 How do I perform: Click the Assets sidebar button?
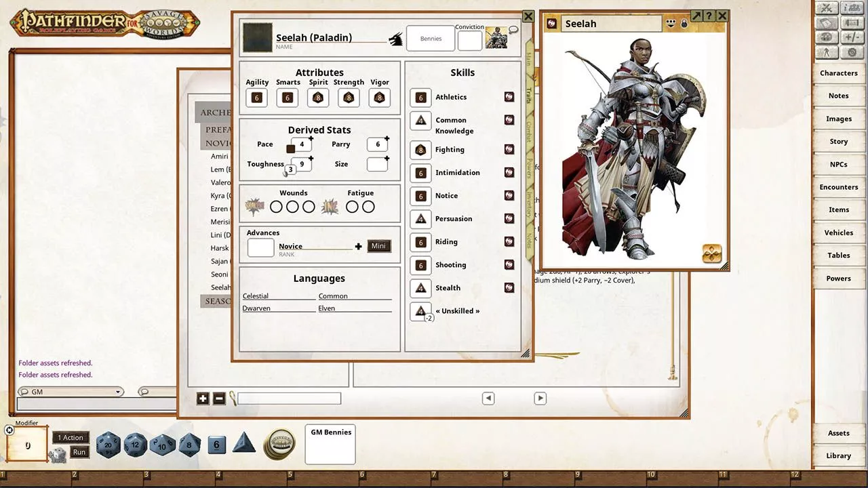tap(839, 433)
